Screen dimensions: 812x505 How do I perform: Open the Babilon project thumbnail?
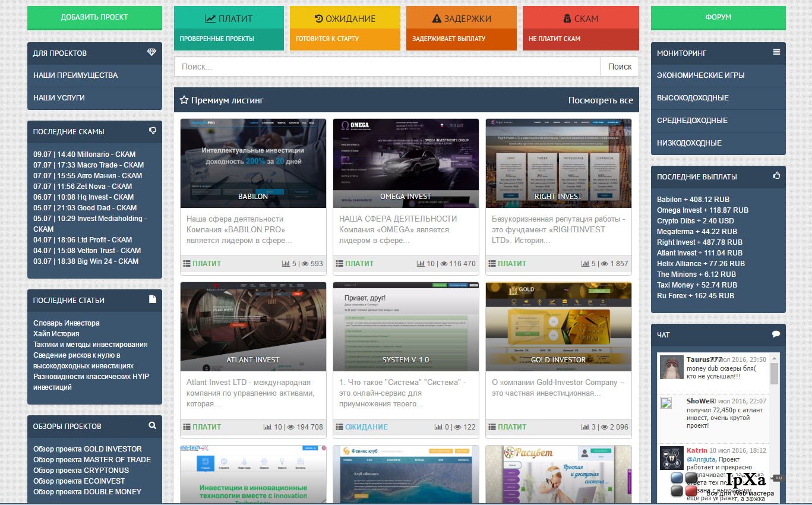253,163
